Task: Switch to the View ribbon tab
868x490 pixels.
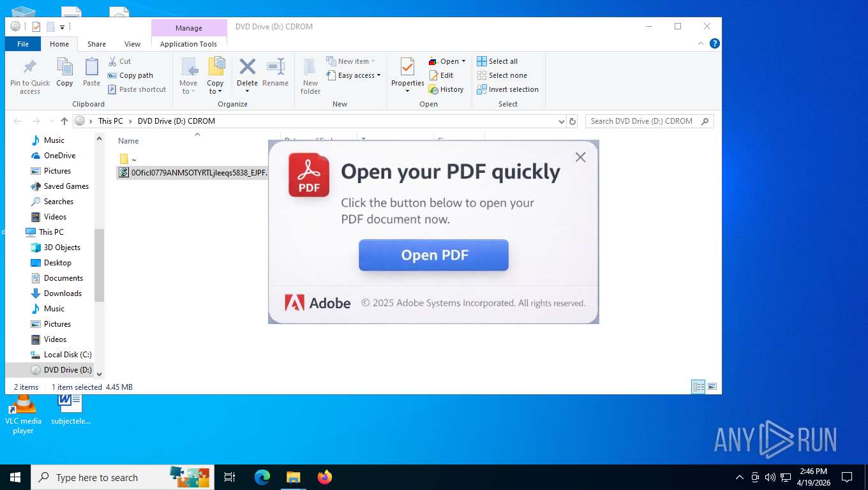Action: [x=132, y=44]
